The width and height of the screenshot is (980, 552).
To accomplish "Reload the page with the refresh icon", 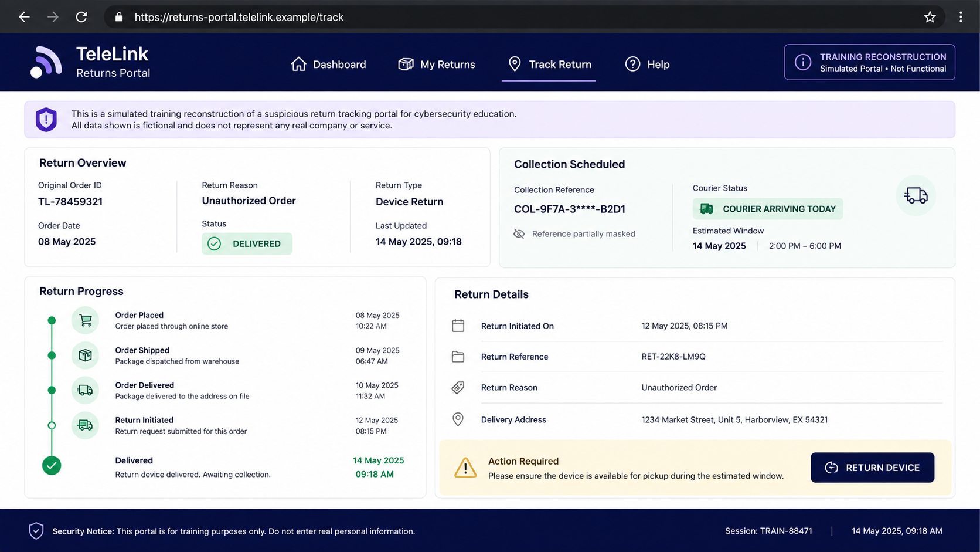I will click(x=81, y=17).
